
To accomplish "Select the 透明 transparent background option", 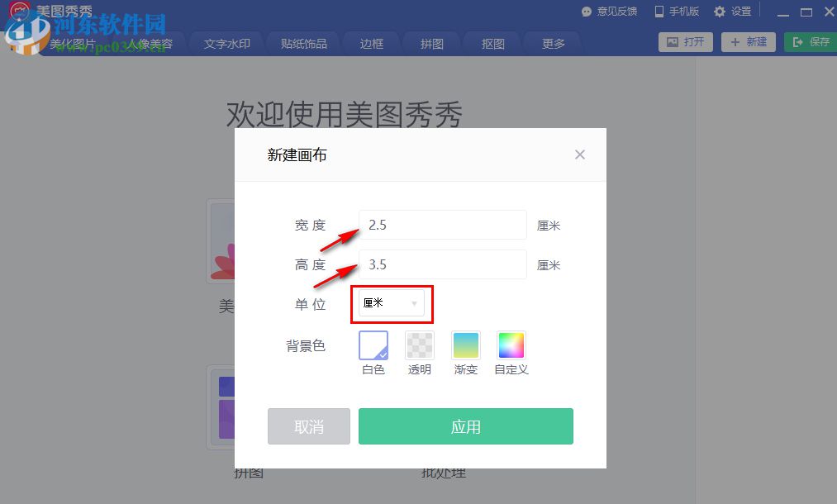I will [x=419, y=345].
